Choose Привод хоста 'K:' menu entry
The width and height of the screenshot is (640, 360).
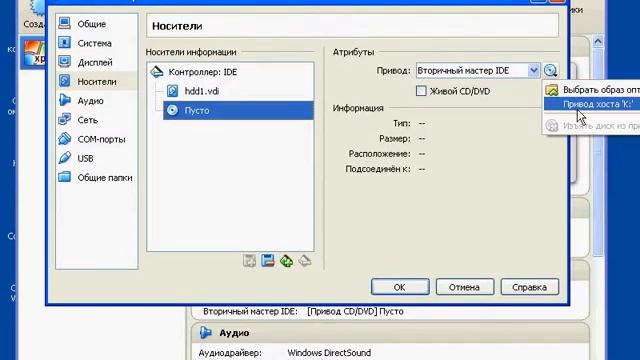click(x=592, y=104)
